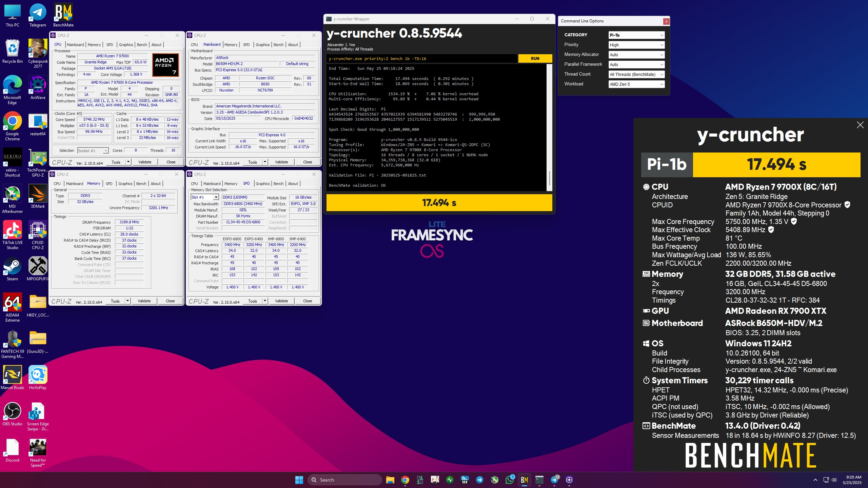Launch the Marvel Rivals shortcut

pyautogui.click(x=13, y=378)
